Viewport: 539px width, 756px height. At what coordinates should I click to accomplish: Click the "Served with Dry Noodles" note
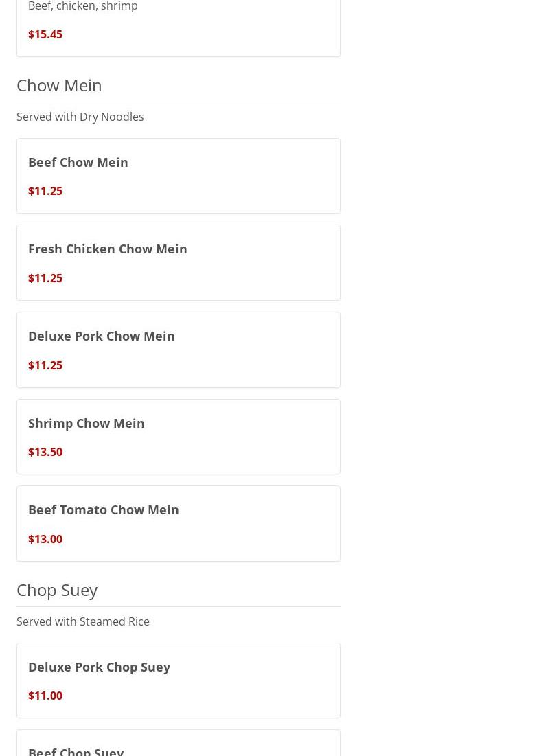(80, 117)
